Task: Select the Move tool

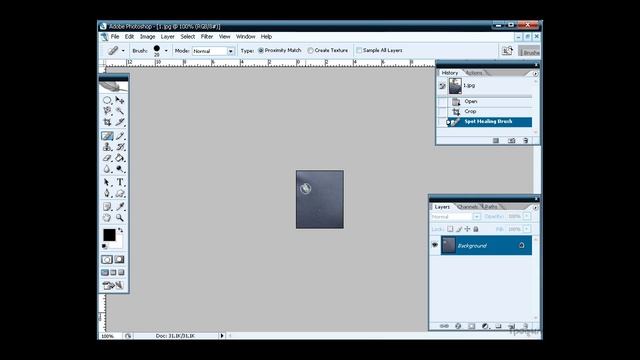Action: [120, 100]
